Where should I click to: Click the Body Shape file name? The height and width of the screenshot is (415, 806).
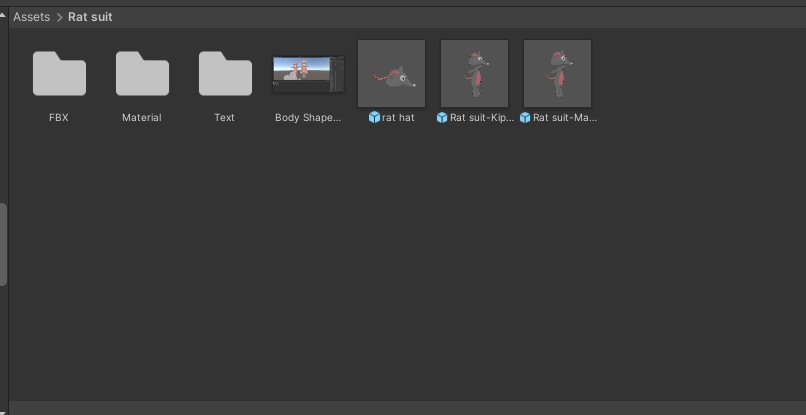(x=308, y=118)
